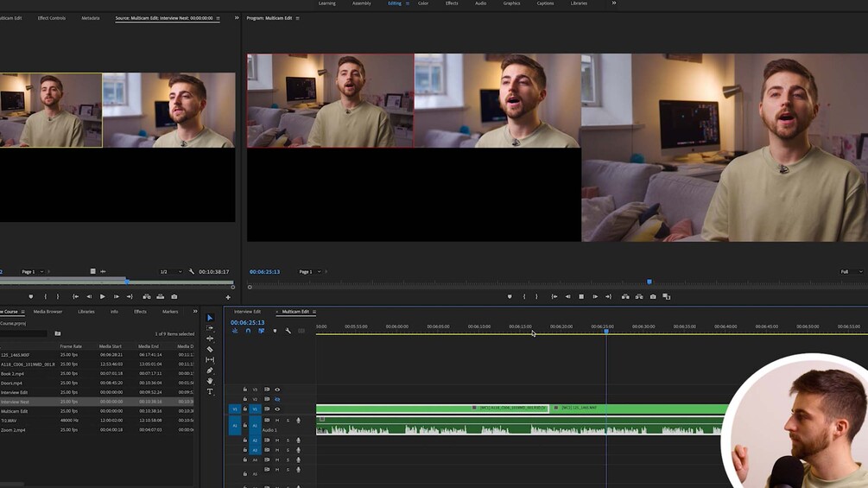Toggle V1 track output eye
The width and height of the screenshot is (868, 488).
point(277,409)
